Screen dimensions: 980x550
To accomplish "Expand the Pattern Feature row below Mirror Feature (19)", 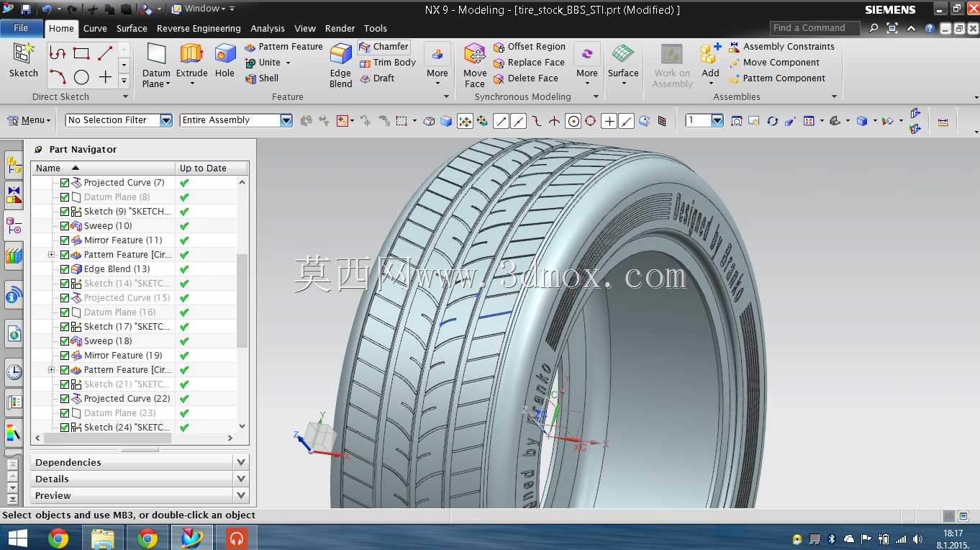I will click(51, 370).
